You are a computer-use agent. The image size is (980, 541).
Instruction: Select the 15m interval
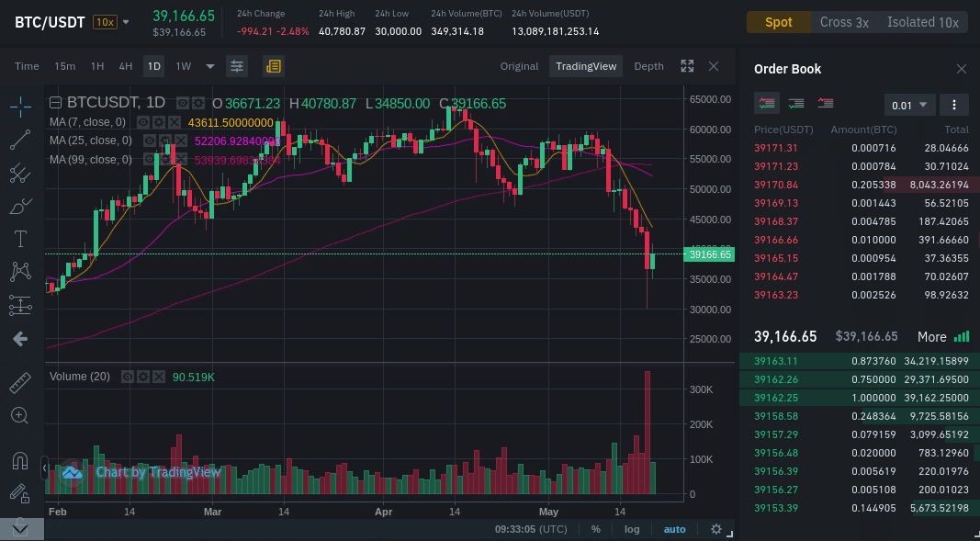(x=65, y=66)
